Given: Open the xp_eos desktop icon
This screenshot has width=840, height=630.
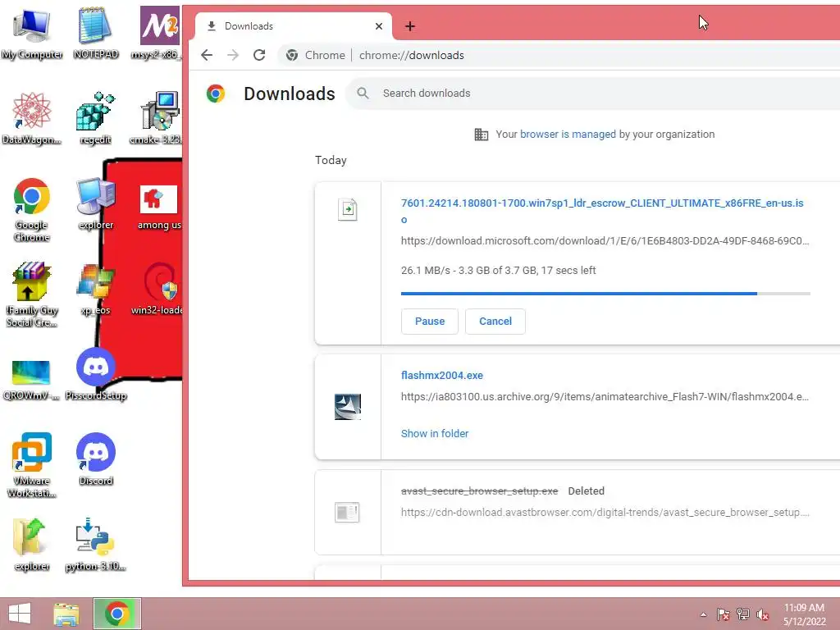Looking at the screenshot, I should click(x=95, y=289).
